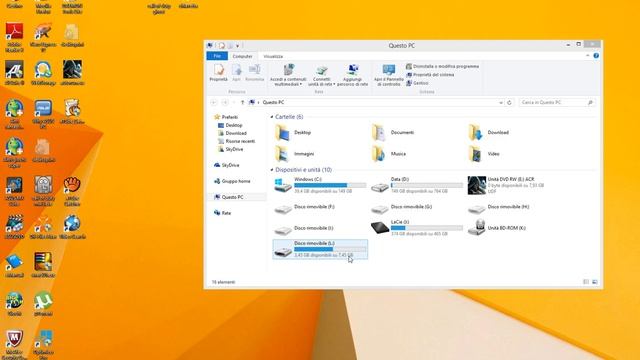
Task: Select the top-level SkyDrive cloud entry
Action: coord(227,165)
